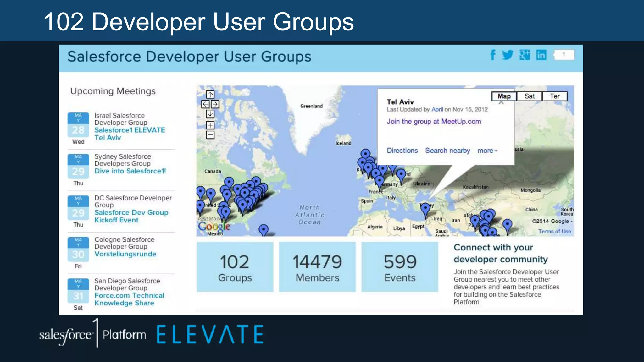The width and height of the screenshot is (644, 362).
Task: Open Dive into Salesforce1! event
Action: (x=130, y=171)
